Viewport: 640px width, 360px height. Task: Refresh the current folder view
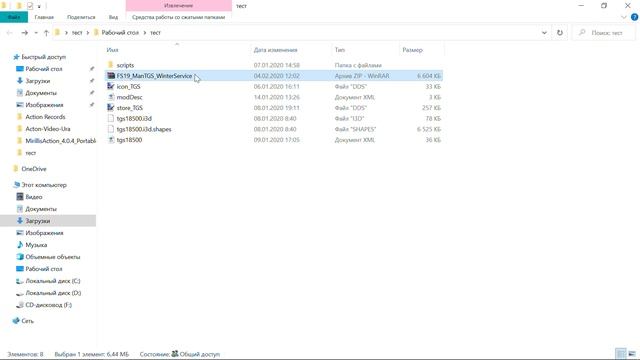pos(560,33)
